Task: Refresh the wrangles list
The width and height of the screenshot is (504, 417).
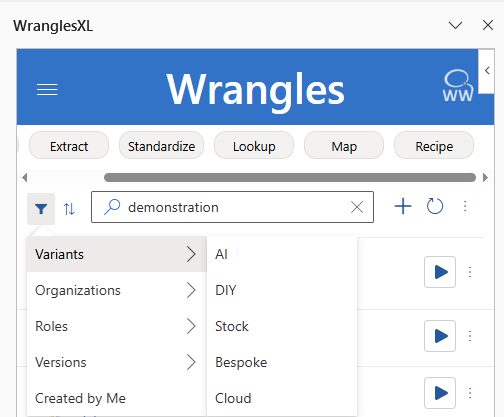Action: tap(435, 206)
